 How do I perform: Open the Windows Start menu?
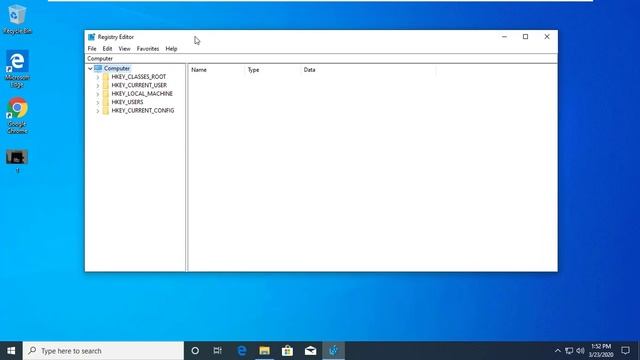(x=11, y=351)
